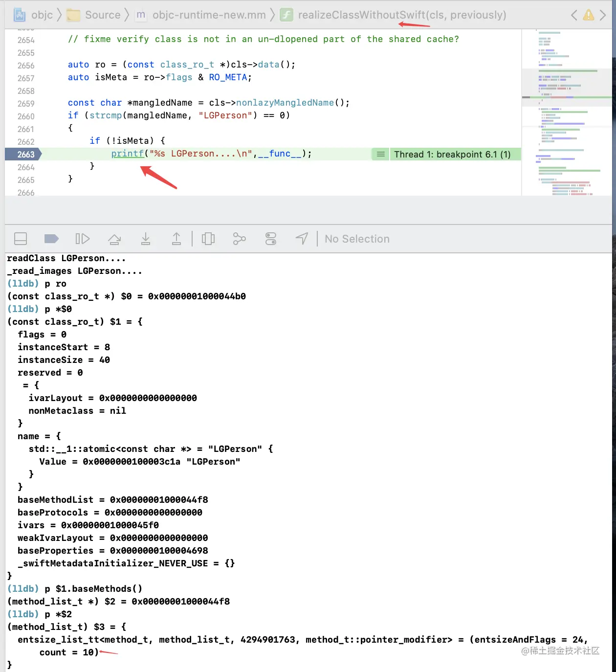Click the code minimap overview

567,112
